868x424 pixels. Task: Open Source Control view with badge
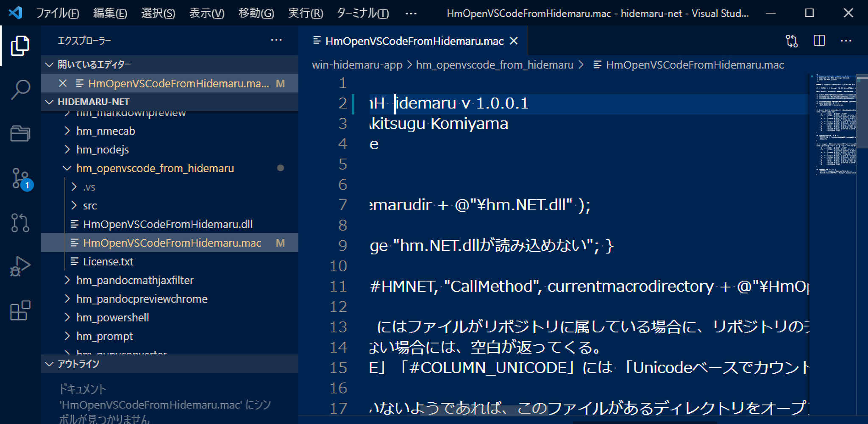pos(21,179)
